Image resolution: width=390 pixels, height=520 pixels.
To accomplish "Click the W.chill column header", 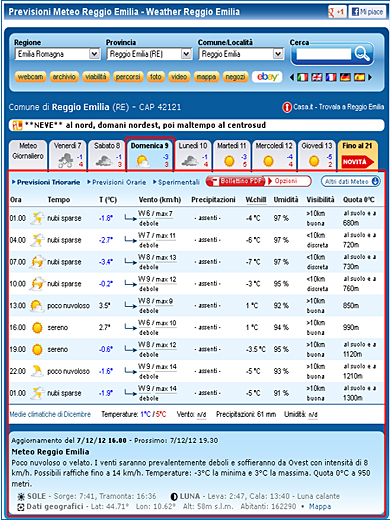I will (256, 200).
